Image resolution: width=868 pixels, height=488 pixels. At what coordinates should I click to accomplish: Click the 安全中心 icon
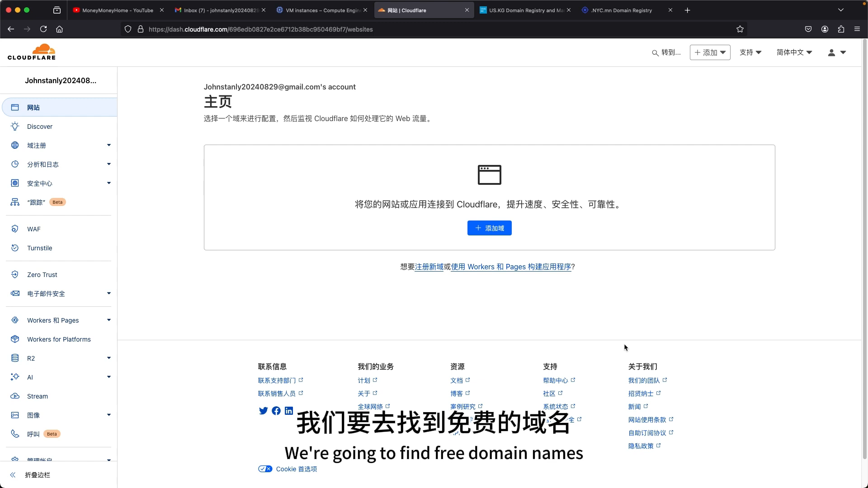[15, 183]
